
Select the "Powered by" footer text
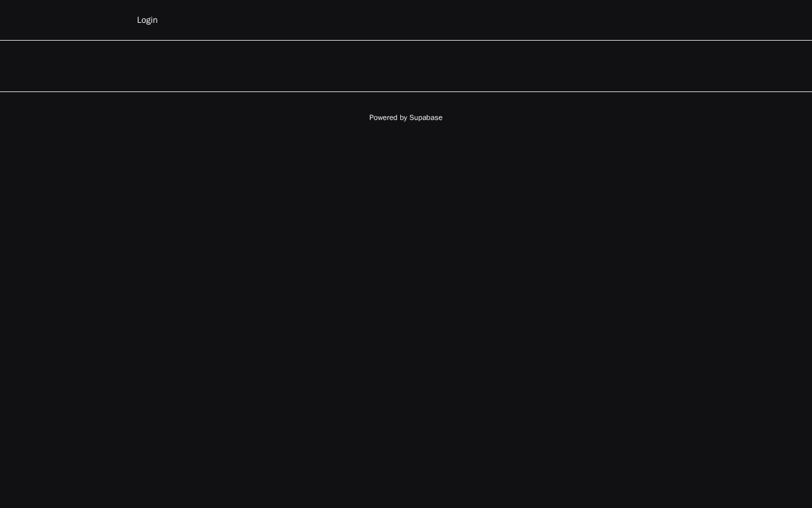coord(388,117)
